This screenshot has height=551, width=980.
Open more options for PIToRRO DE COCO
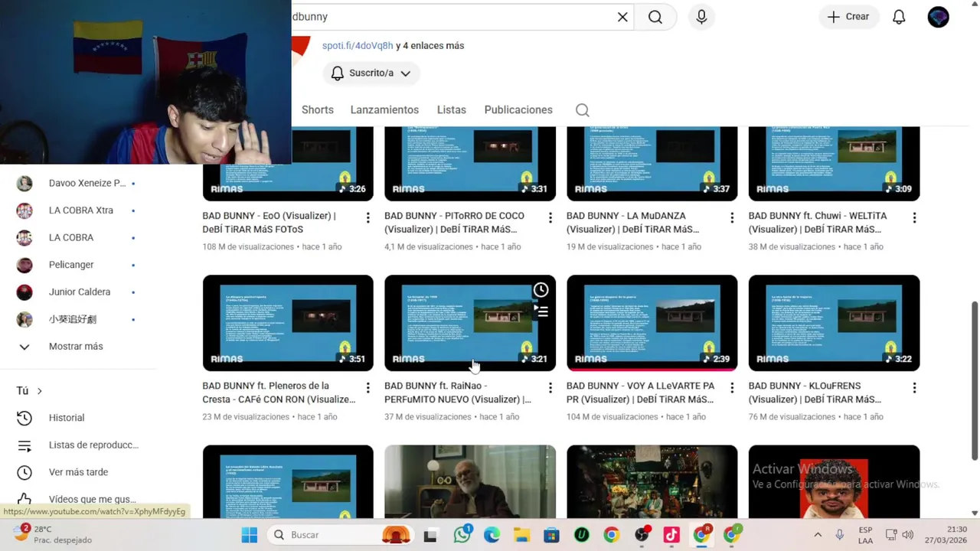tap(550, 218)
